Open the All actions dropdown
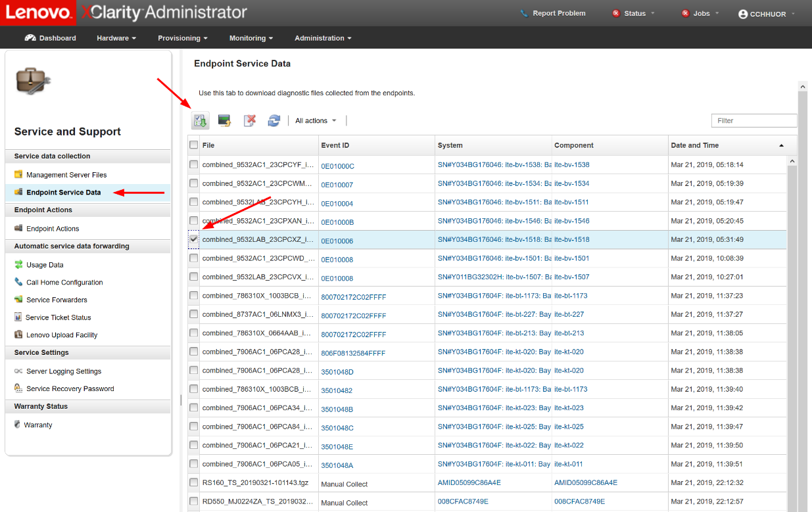Image resolution: width=812 pixels, height=512 pixels. [x=316, y=121]
